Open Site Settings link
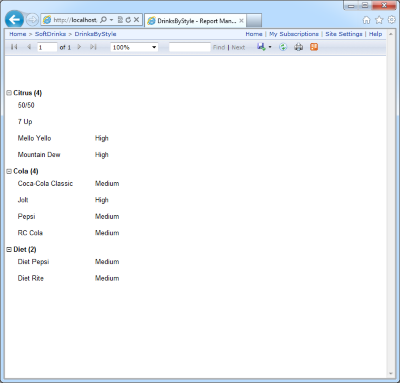The height and width of the screenshot is (383, 400). tap(344, 34)
